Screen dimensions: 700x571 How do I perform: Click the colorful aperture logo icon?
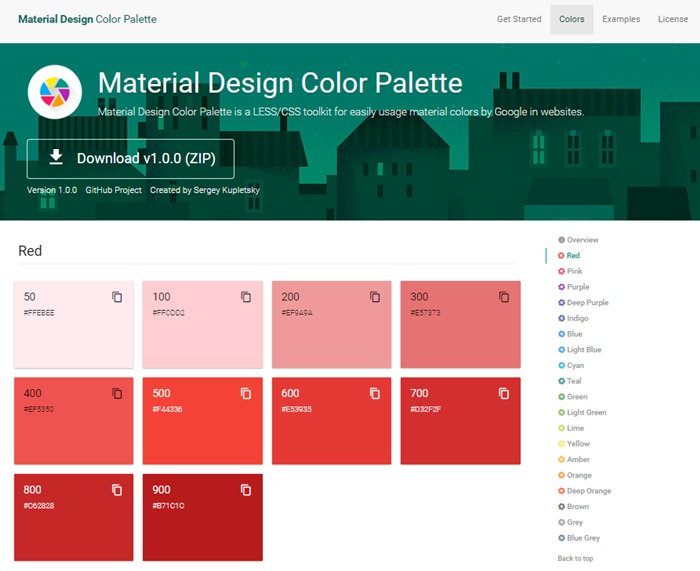(x=54, y=92)
